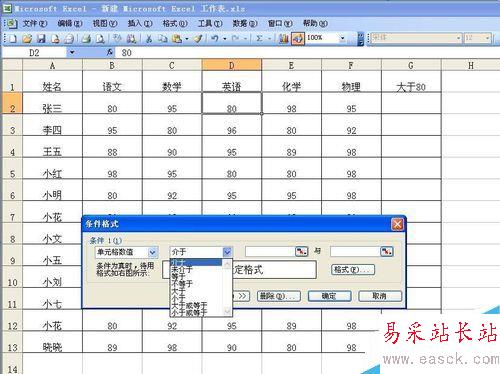Collapse the 介于 operator dropdown arrow

pyautogui.click(x=227, y=252)
